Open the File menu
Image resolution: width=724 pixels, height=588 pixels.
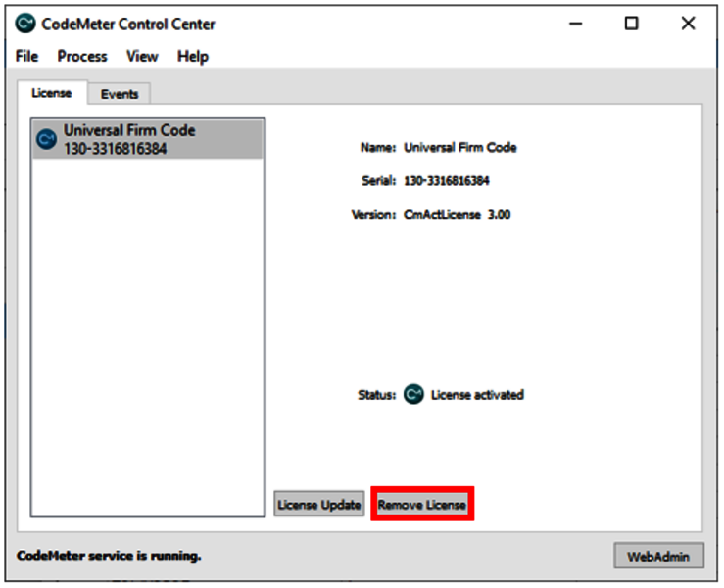[x=26, y=57]
